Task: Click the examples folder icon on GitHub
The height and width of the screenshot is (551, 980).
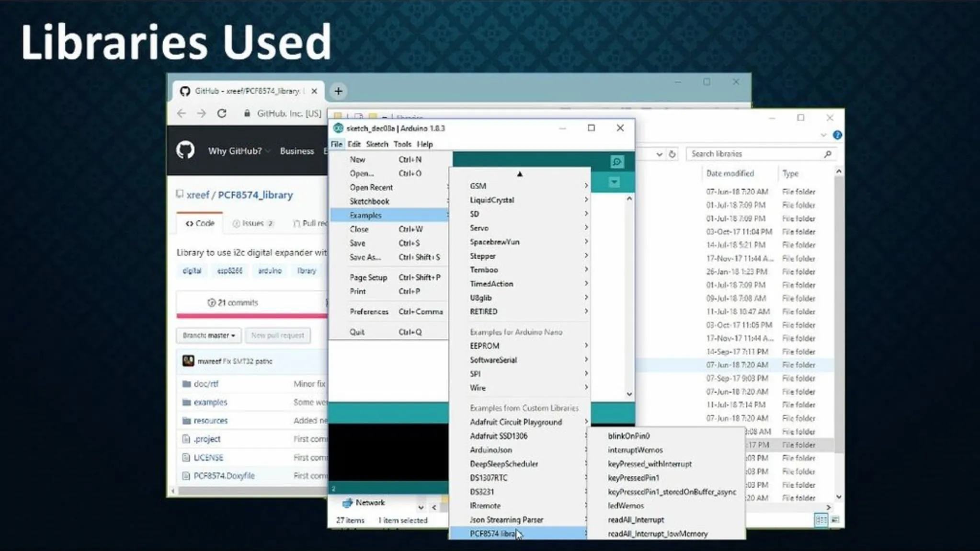Action: pyautogui.click(x=187, y=402)
